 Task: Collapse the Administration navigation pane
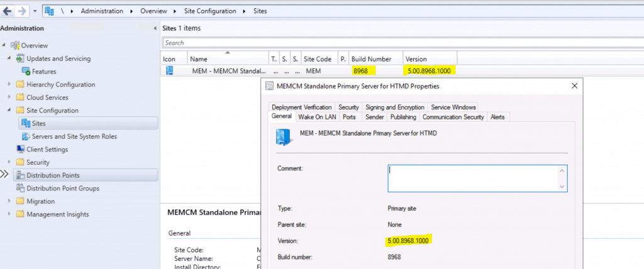[155, 28]
